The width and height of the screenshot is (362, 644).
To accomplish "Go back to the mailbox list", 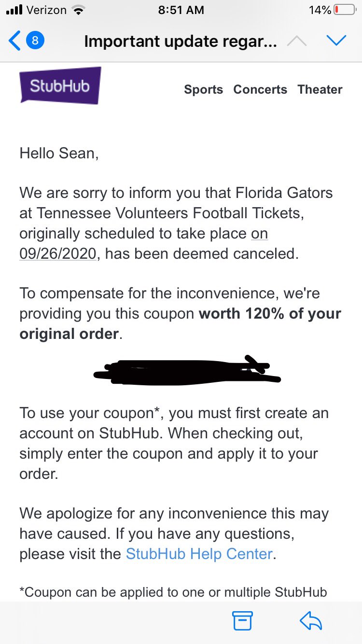I will [14, 41].
